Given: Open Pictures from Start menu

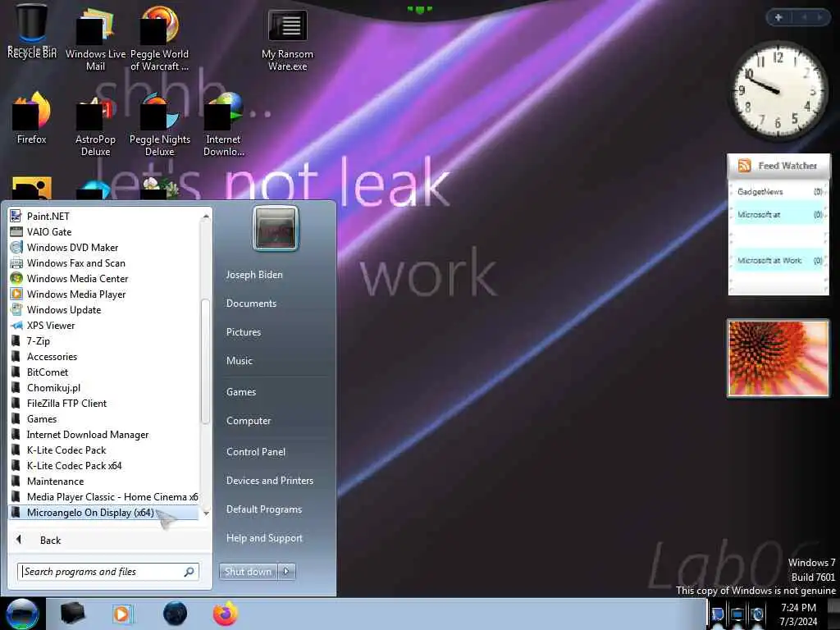Looking at the screenshot, I should [244, 332].
